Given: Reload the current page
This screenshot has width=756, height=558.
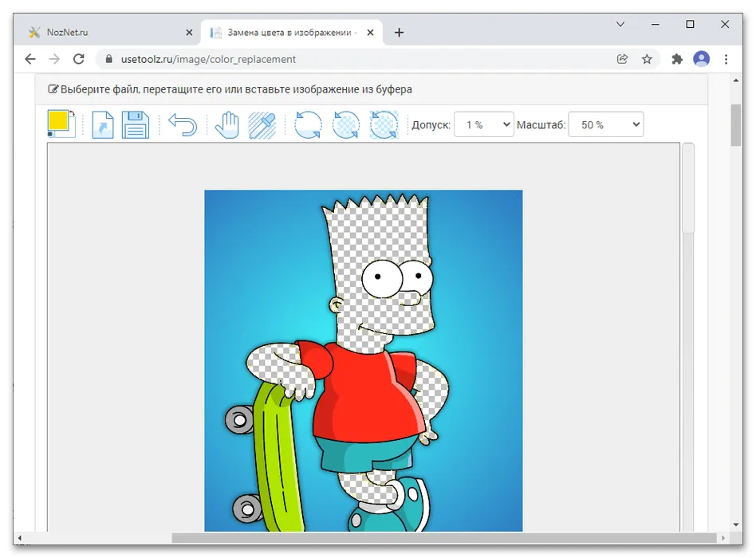Looking at the screenshot, I should [79, 59].
